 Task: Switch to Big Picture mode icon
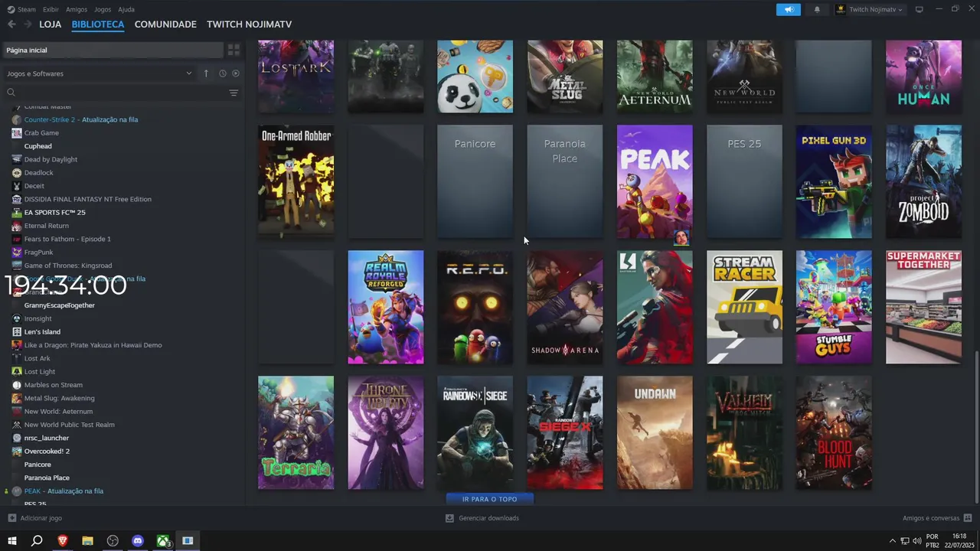click(x=920, y=9)
